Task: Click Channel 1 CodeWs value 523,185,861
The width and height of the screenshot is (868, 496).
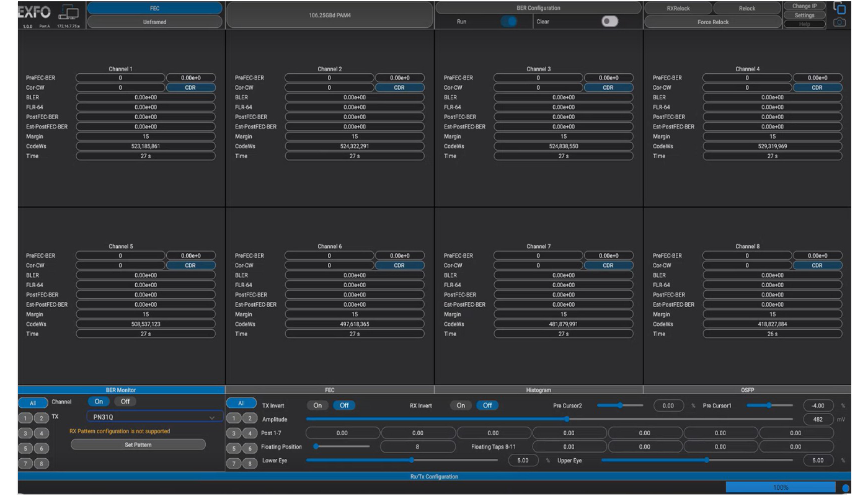Action: click(145, 146)
